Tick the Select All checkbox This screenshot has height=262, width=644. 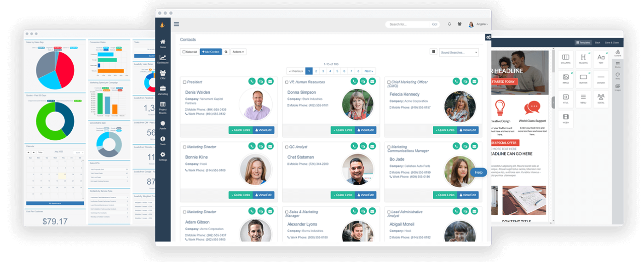pos(184,52)
